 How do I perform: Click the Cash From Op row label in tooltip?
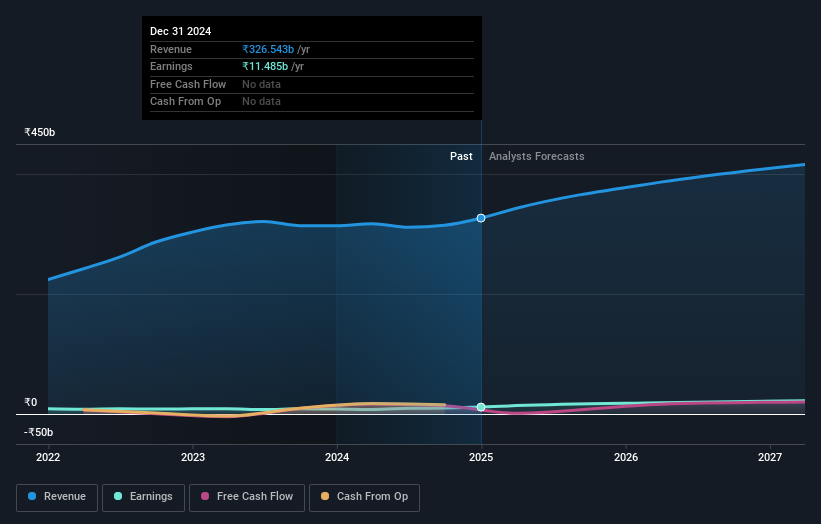tap(185, 102)
